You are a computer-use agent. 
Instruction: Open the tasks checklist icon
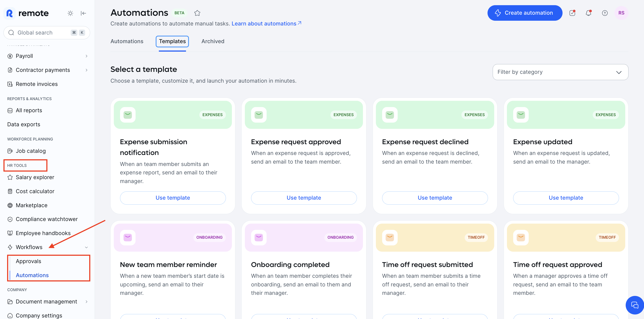coord(572,13)
